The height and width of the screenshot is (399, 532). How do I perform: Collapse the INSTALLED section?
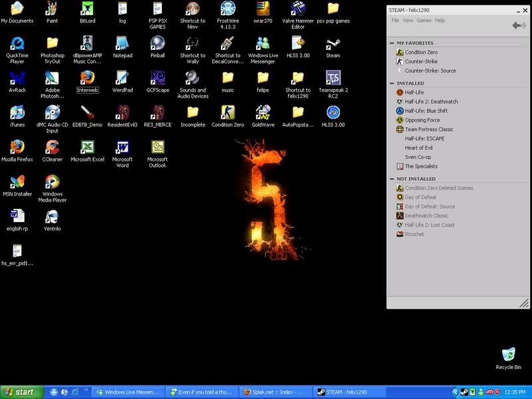(392, 83)
